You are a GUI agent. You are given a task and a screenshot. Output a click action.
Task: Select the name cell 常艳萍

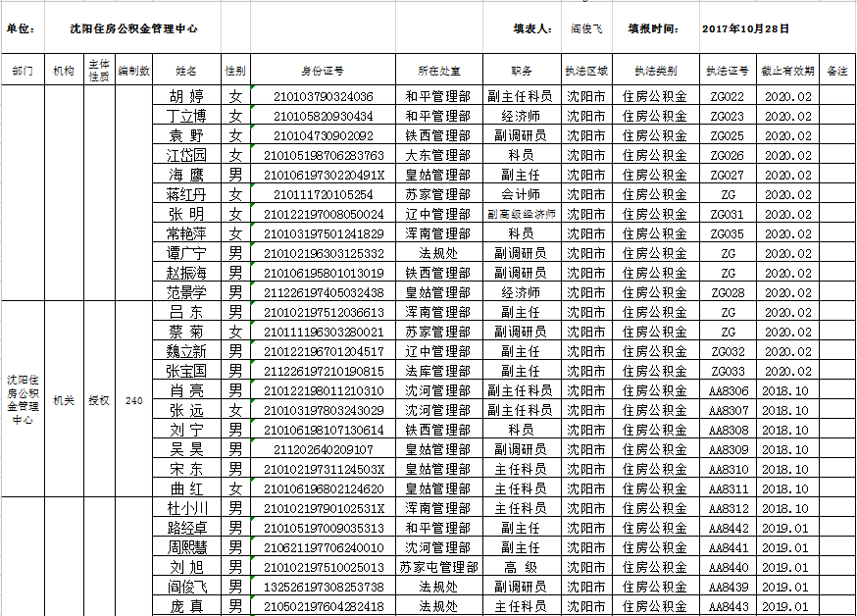(186, 233)
